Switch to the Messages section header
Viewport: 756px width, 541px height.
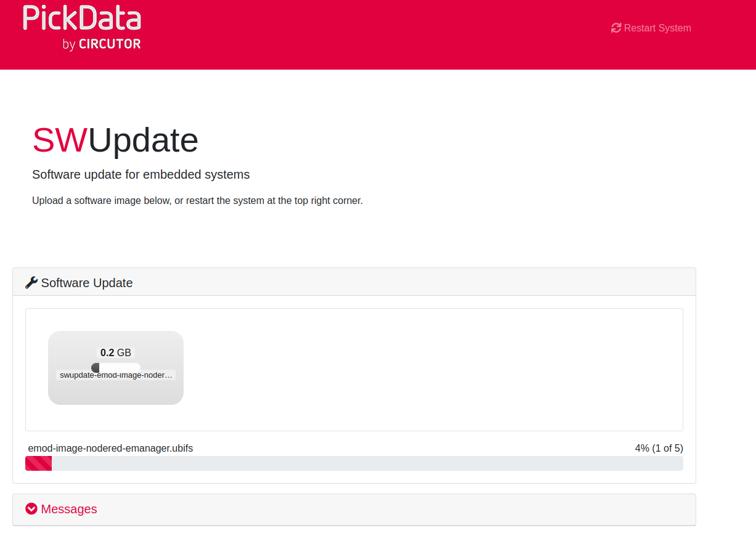[69, 509]
